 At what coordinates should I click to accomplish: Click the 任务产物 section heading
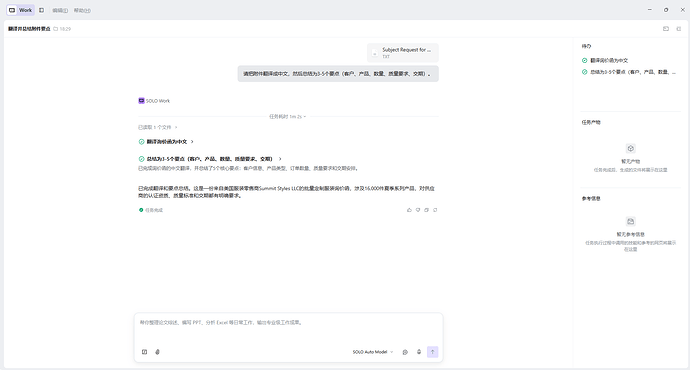point(591,122)
